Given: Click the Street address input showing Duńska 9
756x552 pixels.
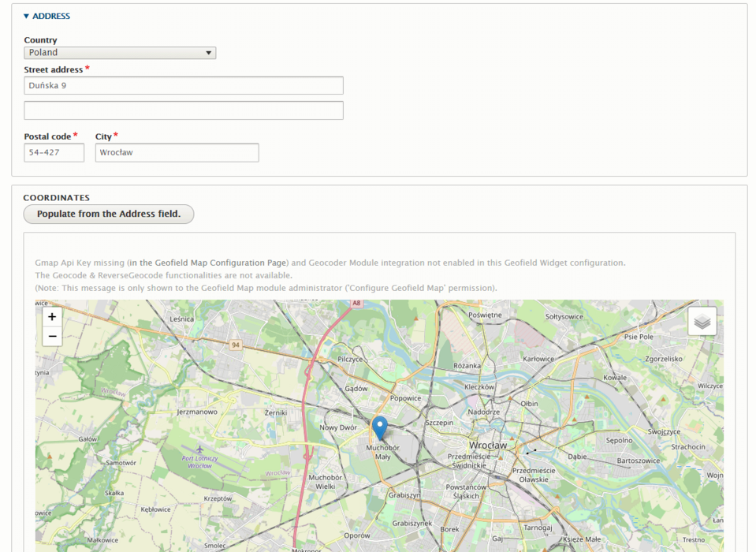Looking at the screenshot, I should coord(183,85).
